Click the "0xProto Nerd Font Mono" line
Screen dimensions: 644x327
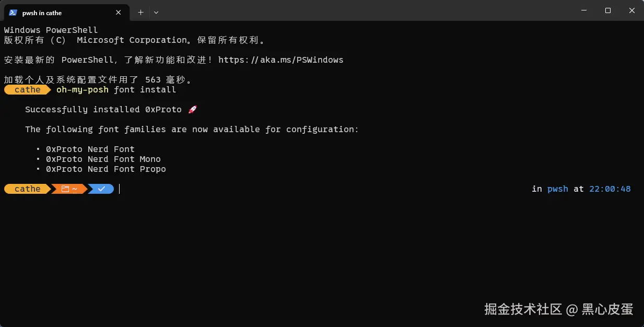click(103, 159)
